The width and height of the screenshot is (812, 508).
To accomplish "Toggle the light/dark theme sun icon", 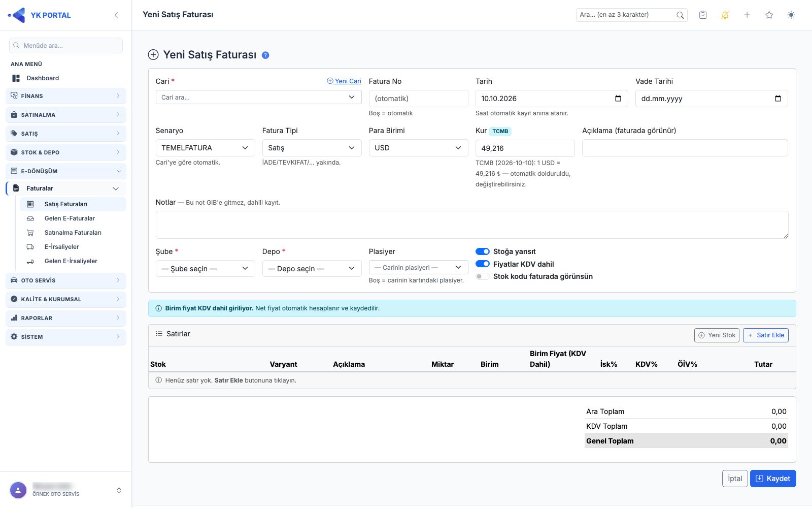I will pyautogui.click(x=791, y=15).
